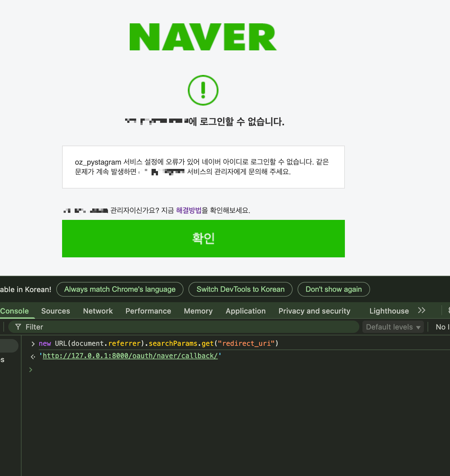
Task: Open the Privacy and security tab
Action: point(314,311)
